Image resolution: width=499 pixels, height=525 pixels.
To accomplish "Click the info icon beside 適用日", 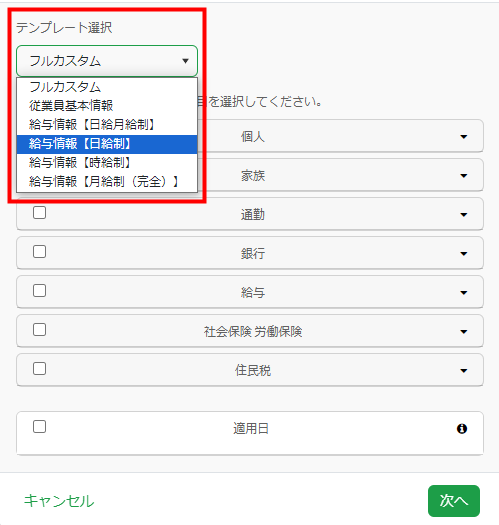I will tap(462, 429).
